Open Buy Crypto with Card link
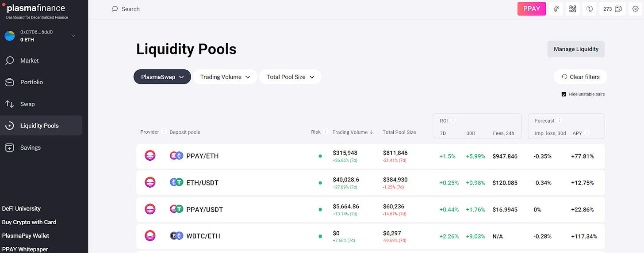The image size is (644, 253). click(x=29, y=222)
